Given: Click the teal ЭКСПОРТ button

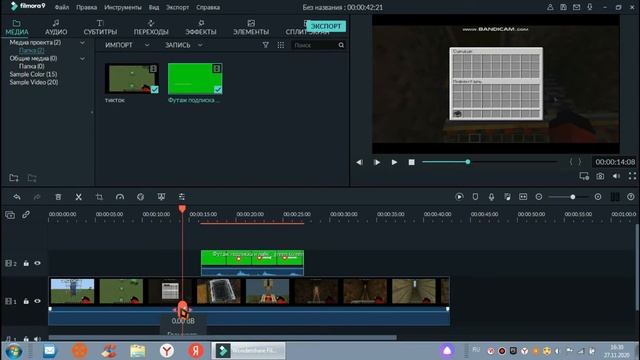Looking at the screenshot, I should coord(326,26).
